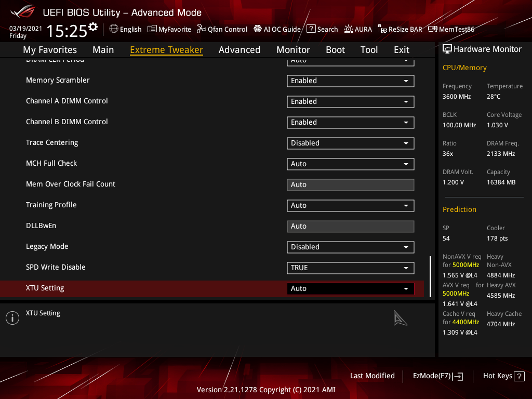
Task: Click 1.030 V core voltage value
Action: point(497,125)
